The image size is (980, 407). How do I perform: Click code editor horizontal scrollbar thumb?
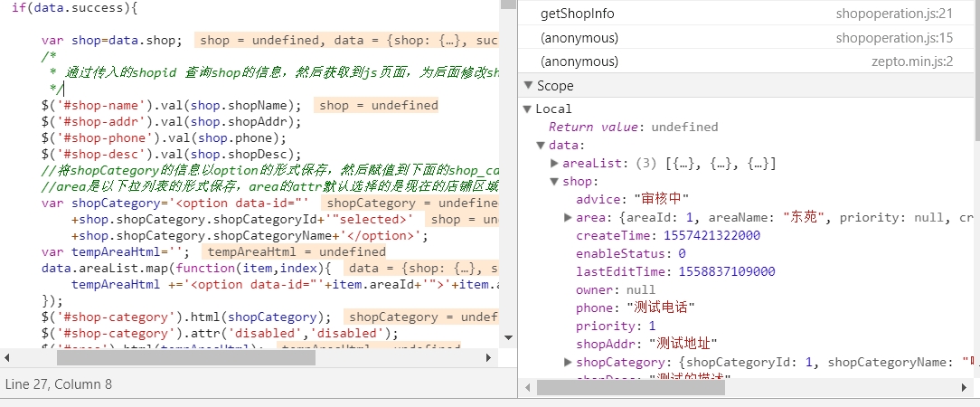(186, 357)
